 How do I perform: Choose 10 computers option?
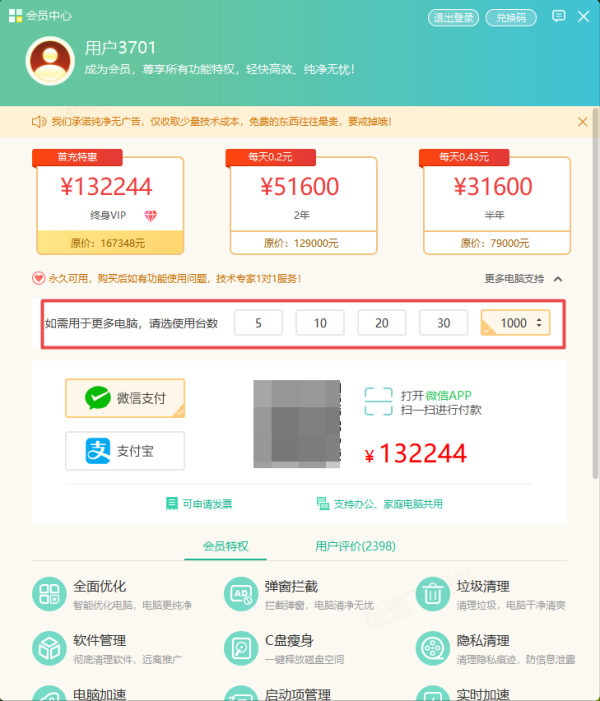(320, 323)
